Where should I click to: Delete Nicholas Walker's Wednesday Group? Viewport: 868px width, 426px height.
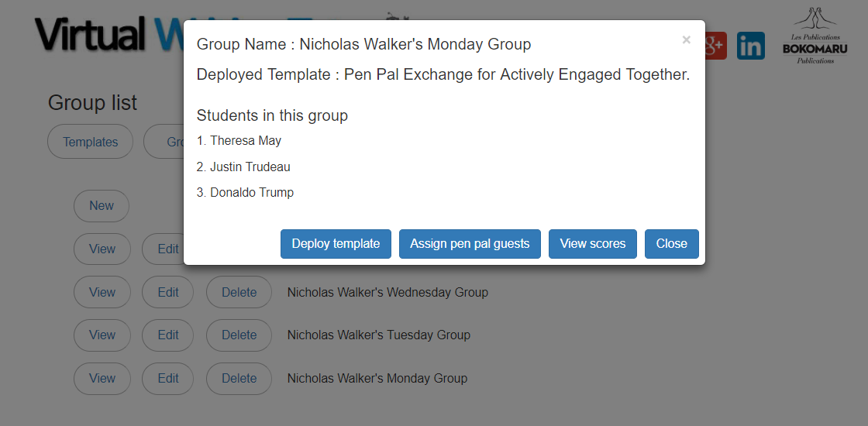(239, 293)
